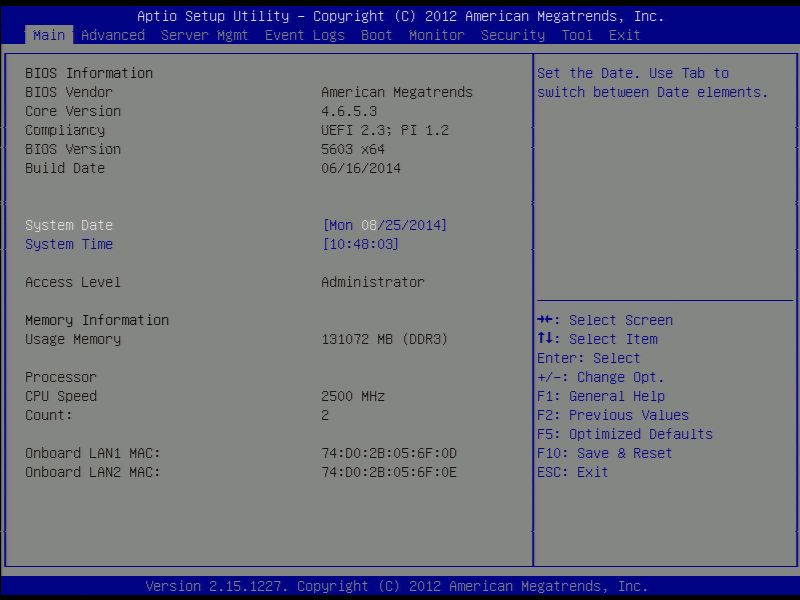The image size is (800, 600).
Task: Click the American Megatrends vendor value
Action: (x=397, y=92)
